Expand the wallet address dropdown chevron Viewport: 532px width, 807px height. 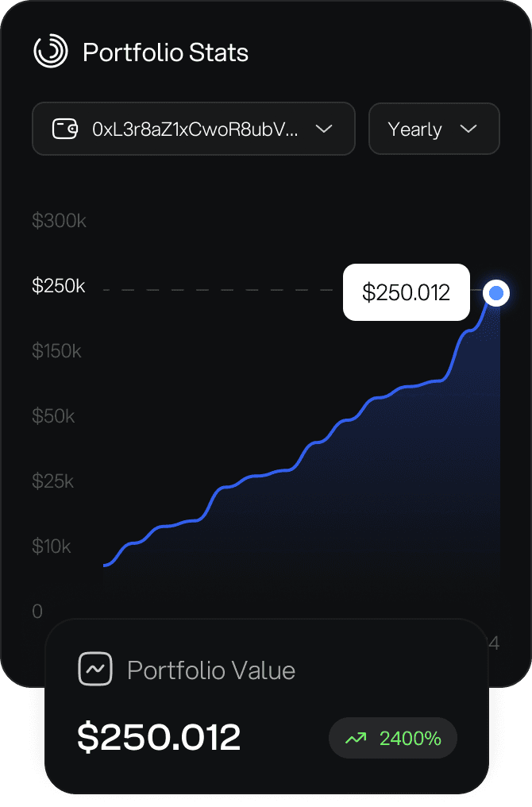click(324, 129)
